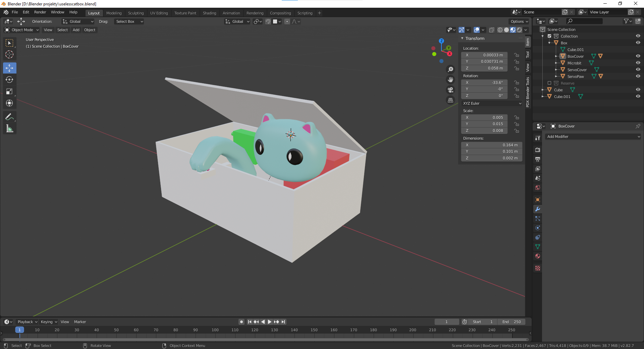Viewport: 644px width, 349px height.
Task: Open the Options dropdown
Action: pos(519,21)
